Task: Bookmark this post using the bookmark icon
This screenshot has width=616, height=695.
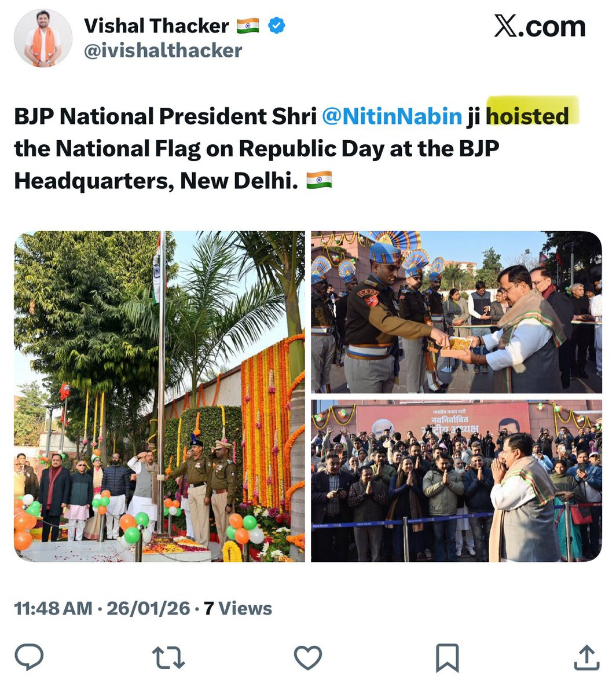Action: tap(447, 658)
